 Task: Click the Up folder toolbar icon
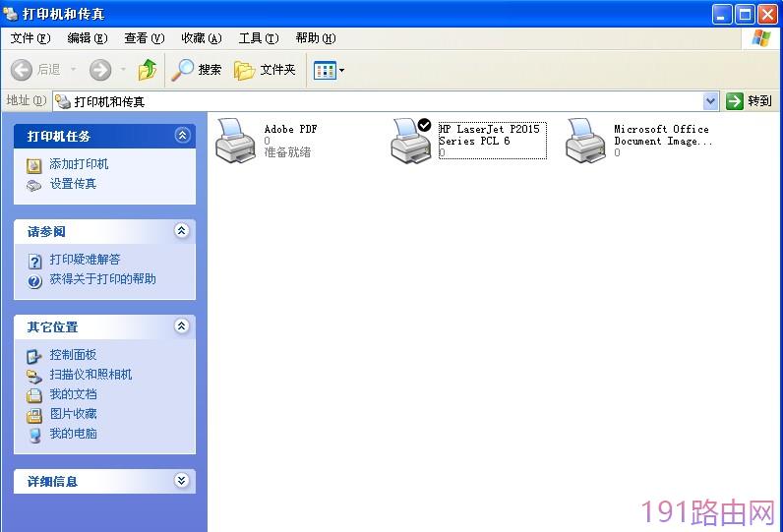148,70
